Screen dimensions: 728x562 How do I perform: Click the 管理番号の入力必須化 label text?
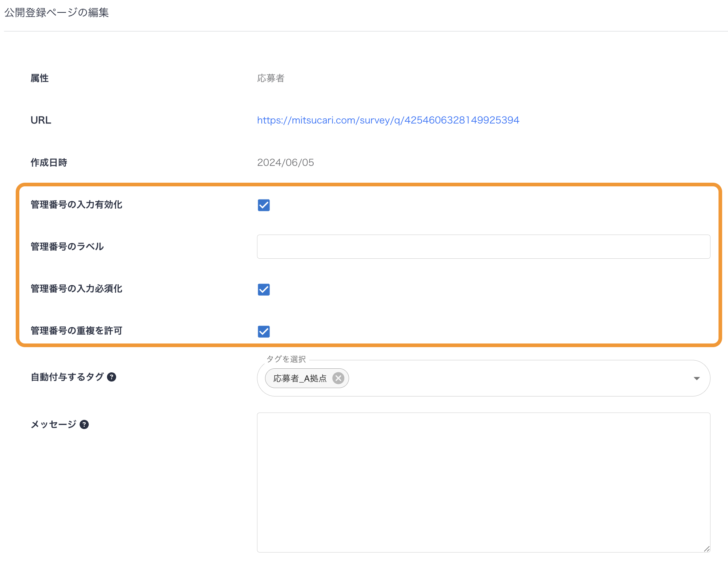pyautogui.click(x=76, y=289)
